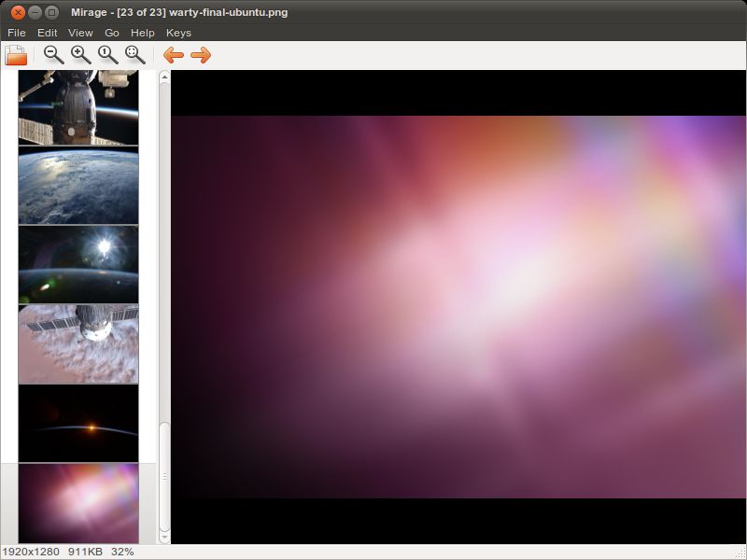Zoom in with the plus magnifier
The width and height of the screenshot is (747, 560).
[x=80, y=55]
